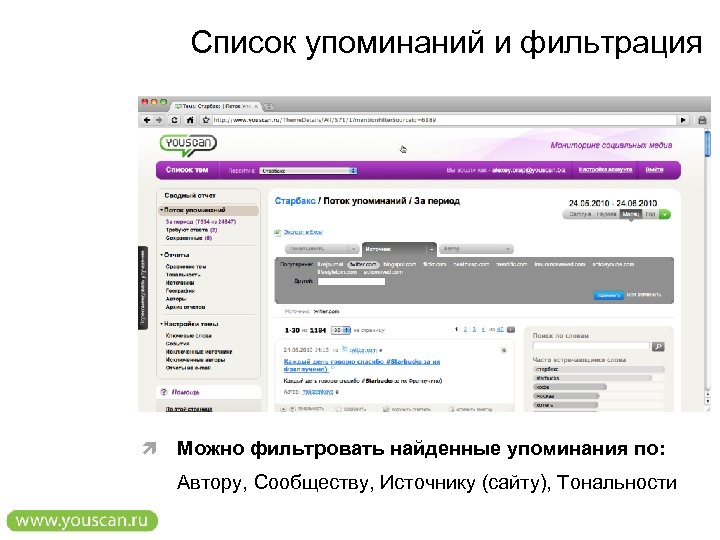This screenshot has width=720, height=540.
Task: Collapse the 'Поток упоминаний' section
Action: click(162, 210)
